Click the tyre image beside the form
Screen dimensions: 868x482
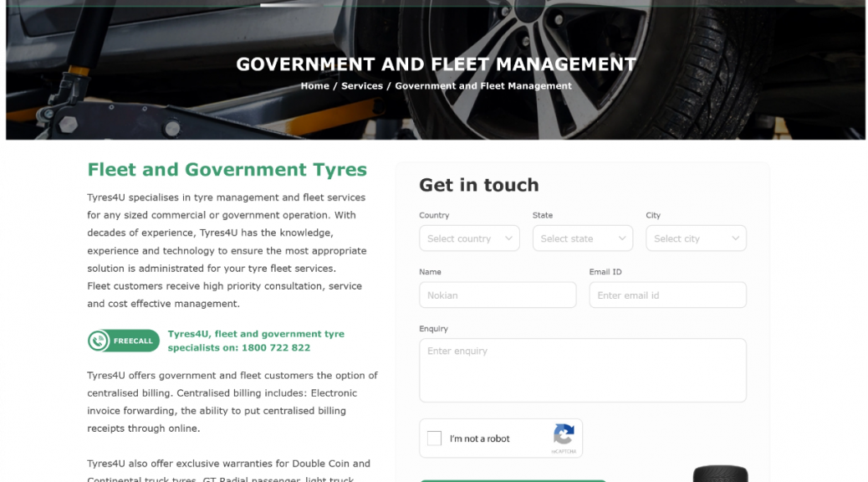point(720,474)
